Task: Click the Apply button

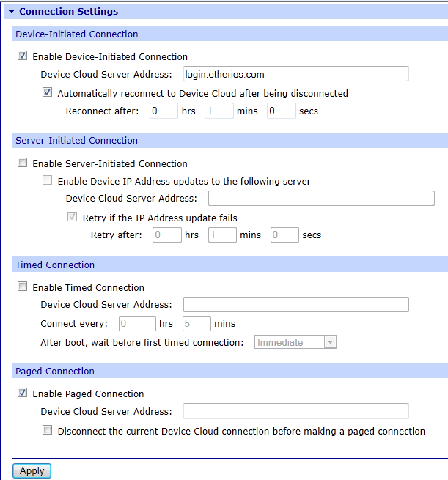Action: click(32, 471)
